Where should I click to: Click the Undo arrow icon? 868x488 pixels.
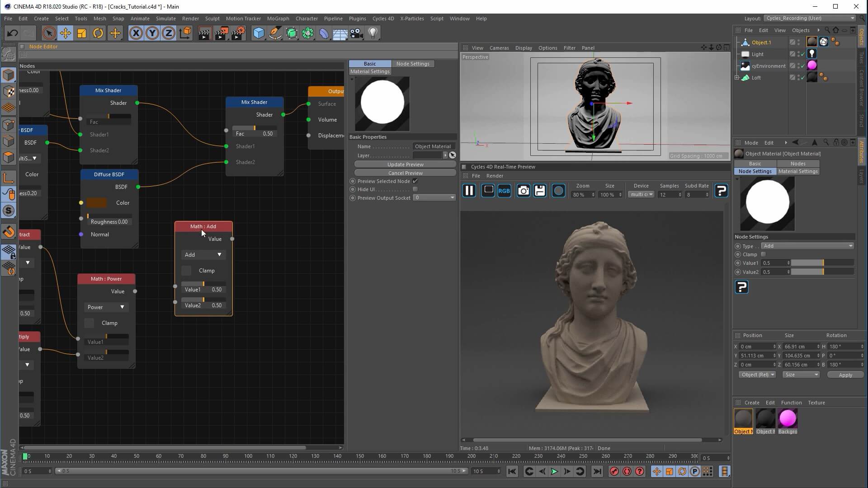(12, 33)
